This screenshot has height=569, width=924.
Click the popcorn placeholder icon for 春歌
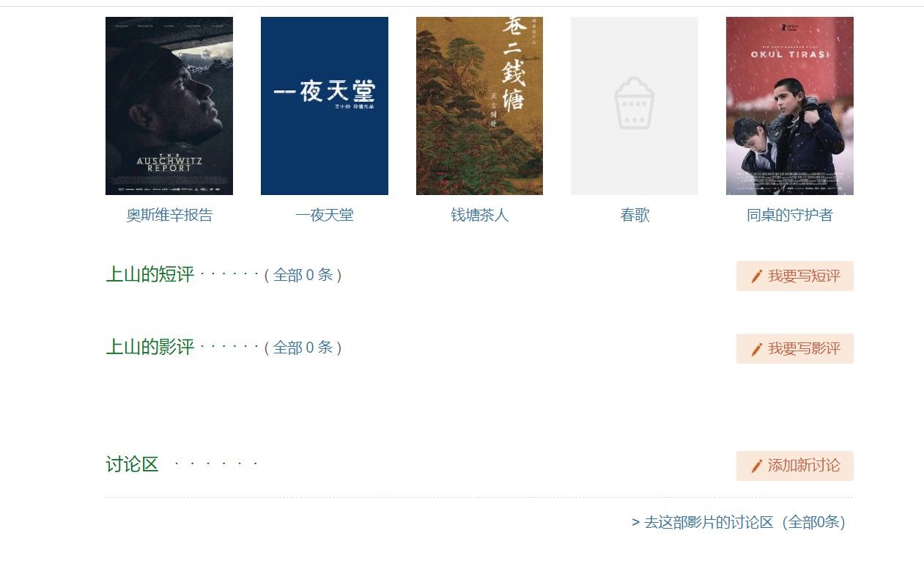635,103
